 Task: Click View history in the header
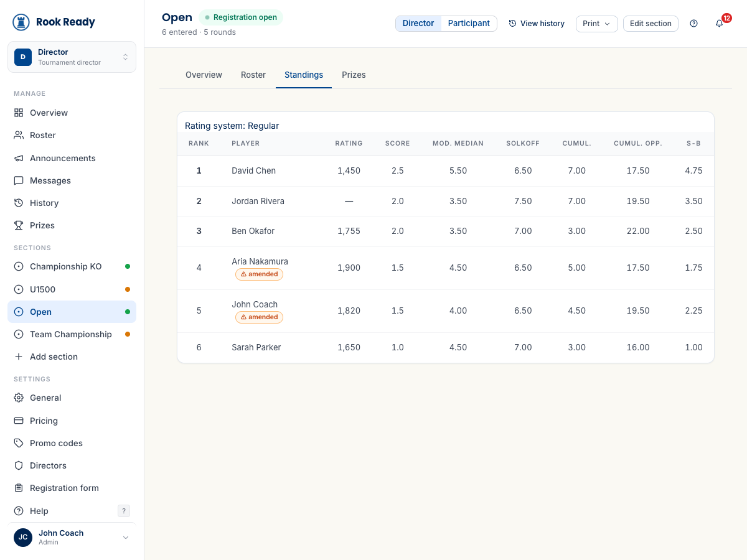[x=537, y=24]
